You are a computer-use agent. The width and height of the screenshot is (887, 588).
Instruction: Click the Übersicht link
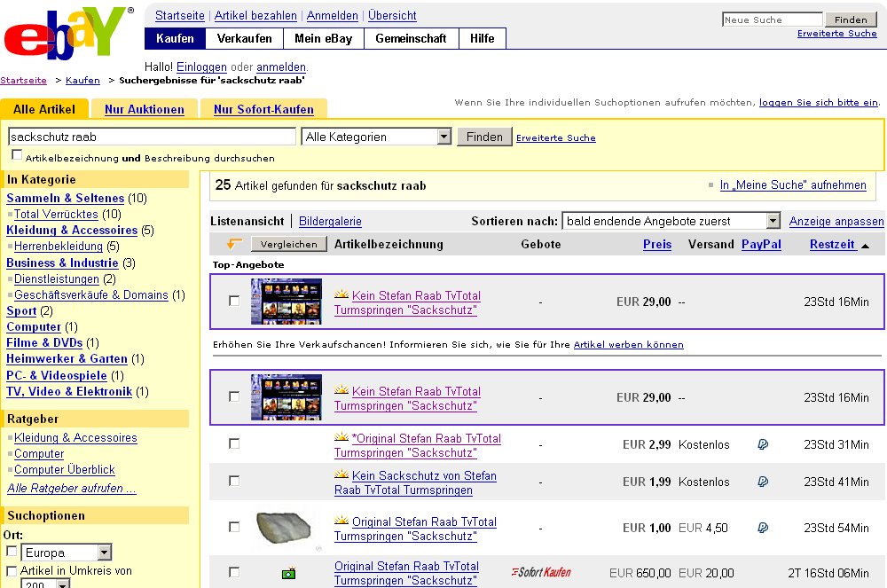tap(392, 16)
